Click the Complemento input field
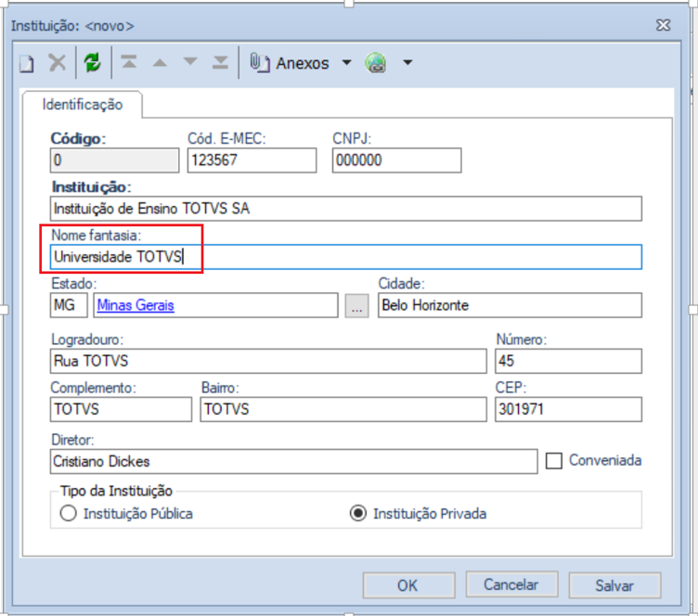Image resolution: width=698 pixels, height=616 pixels. point(121,409)
